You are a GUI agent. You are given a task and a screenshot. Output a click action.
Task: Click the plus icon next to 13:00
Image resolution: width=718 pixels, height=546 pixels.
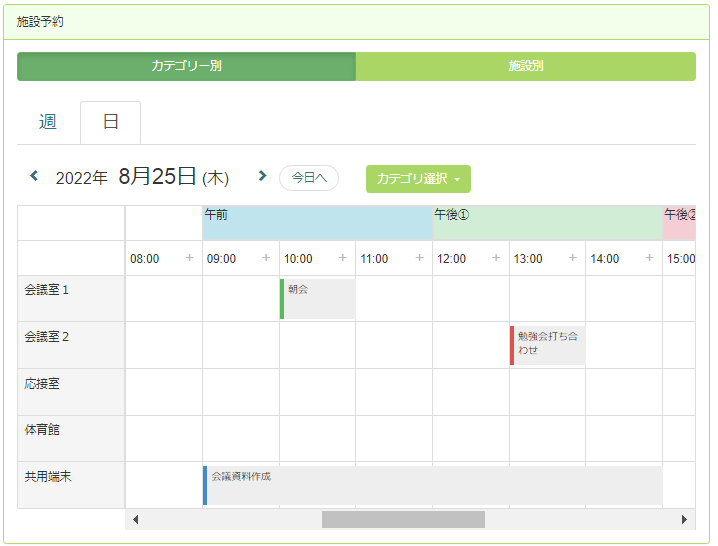click(573, 258)
